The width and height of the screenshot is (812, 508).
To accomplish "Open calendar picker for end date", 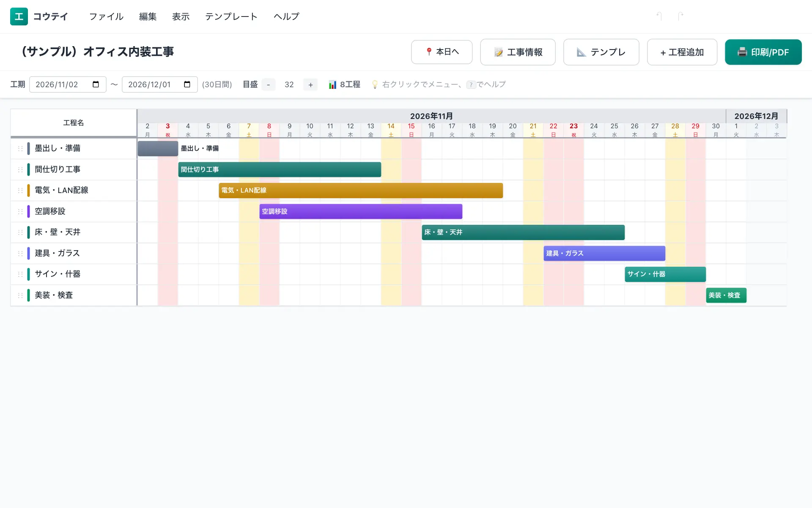I will coord(187,84).
